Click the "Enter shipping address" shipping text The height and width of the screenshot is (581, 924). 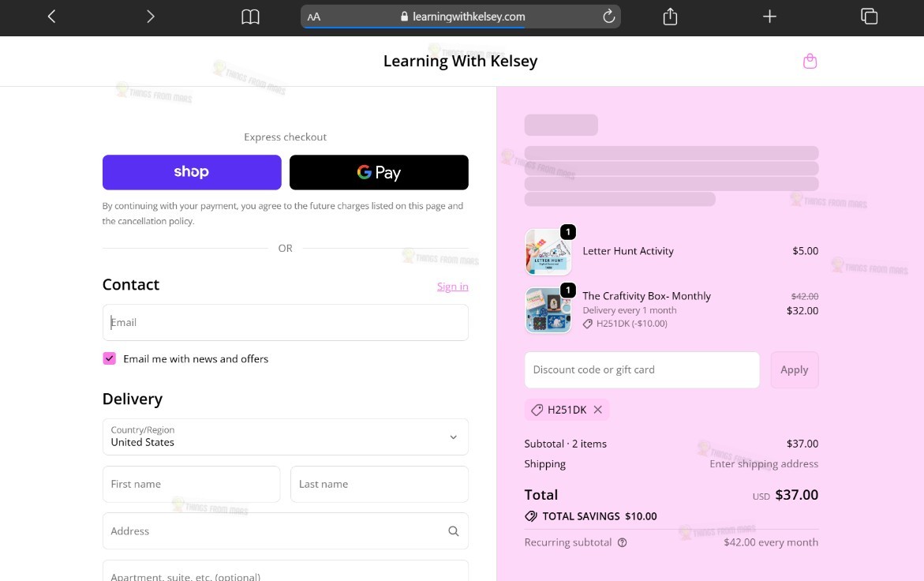coord(764,463)
